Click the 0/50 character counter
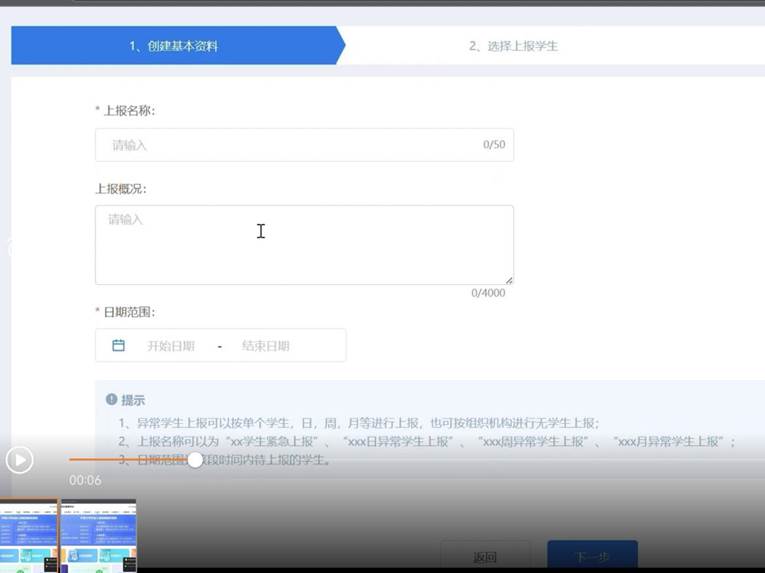The width and height of the screenshot is (765, 573). click(x=494, y=145)
